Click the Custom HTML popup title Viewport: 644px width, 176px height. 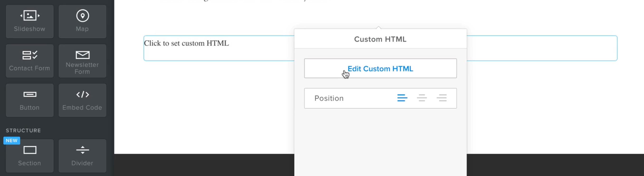tap(380, 39)
